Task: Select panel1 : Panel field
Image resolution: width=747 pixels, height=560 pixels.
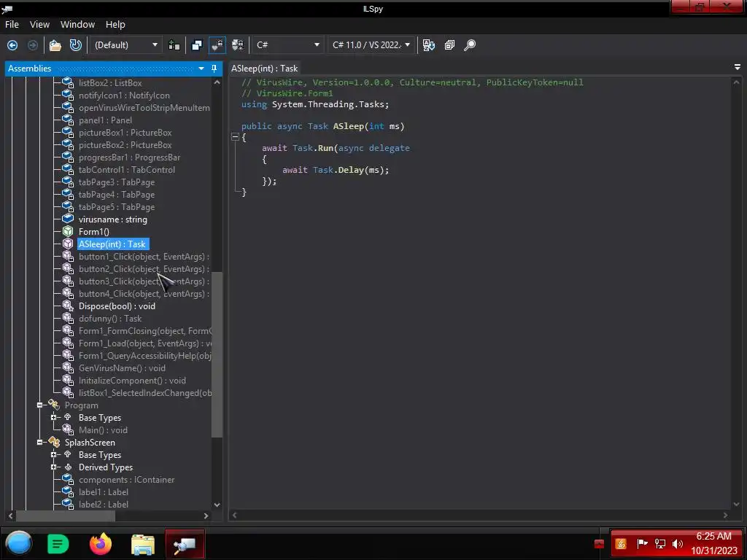Action: click(x=105, y=120)
